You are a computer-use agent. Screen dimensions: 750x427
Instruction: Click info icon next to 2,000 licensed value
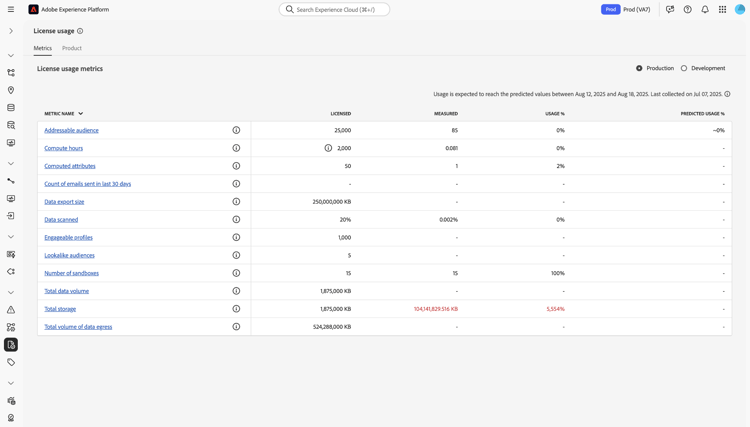point(328,148)
